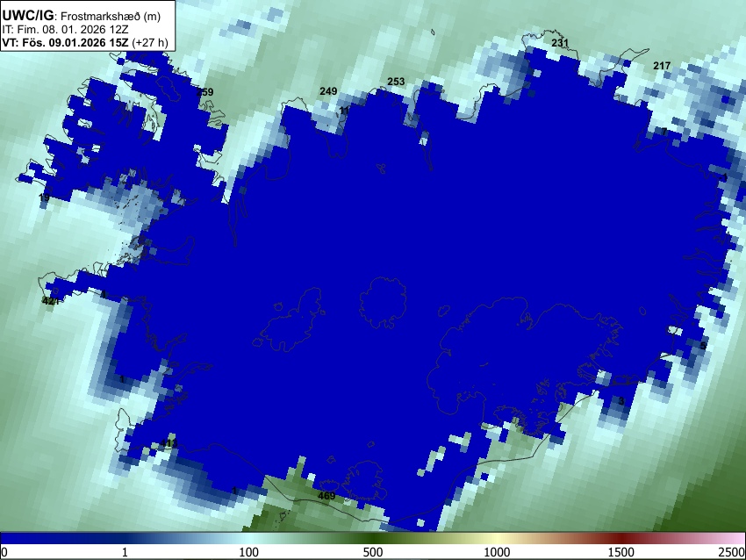Click the valid time 'VT: Fös. 09.01.2026 15Z'
Viewport: 746px width, 560px height.
point(65,42)
